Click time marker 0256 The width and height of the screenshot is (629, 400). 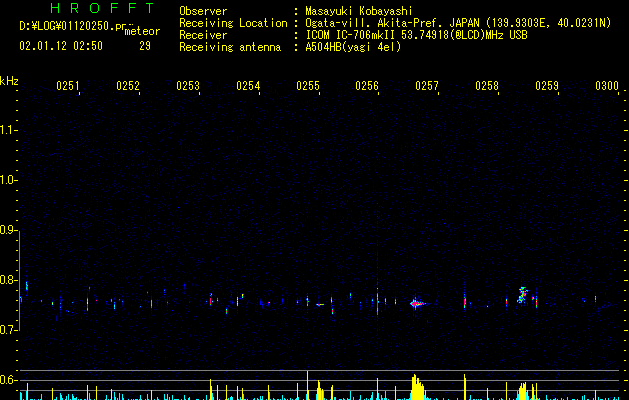(x=367, y=85)
